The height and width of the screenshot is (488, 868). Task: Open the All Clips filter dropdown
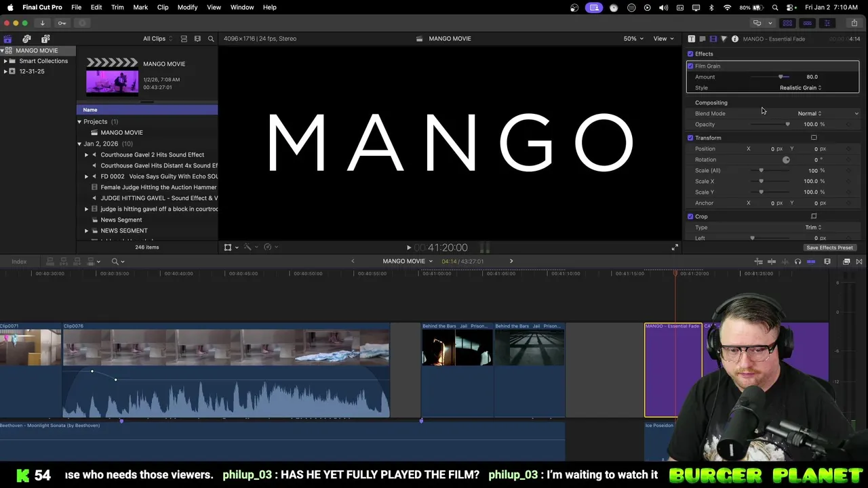click(157, 39)
